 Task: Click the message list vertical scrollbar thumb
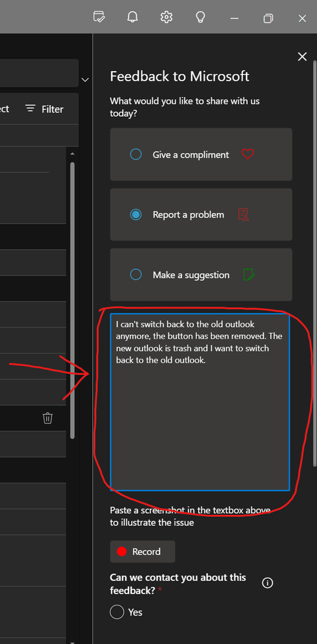[72, 301]
